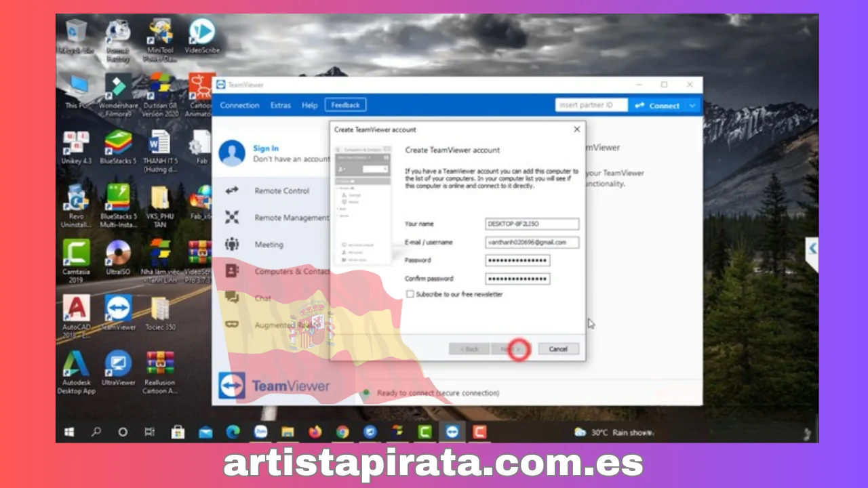This screenshot has height=488, width=868.
Task: Click the Feedback button
Action: tap(346, 105)
